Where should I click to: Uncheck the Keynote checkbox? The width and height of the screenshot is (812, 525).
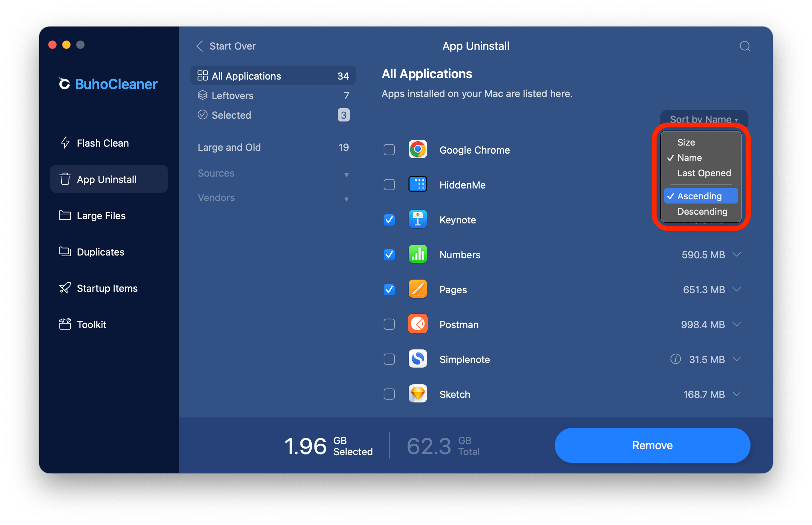[389, 220]
